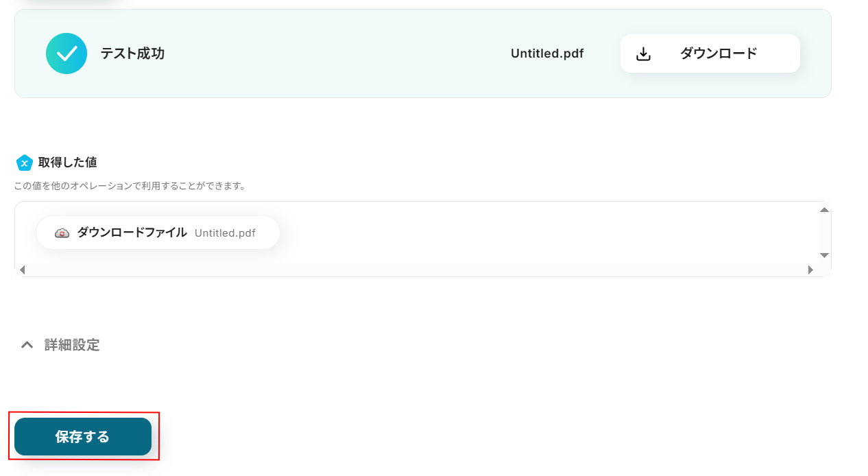Select the ダウンロードファイル value chip
Viewport: 868px width, 476px height.
(132, 233)
